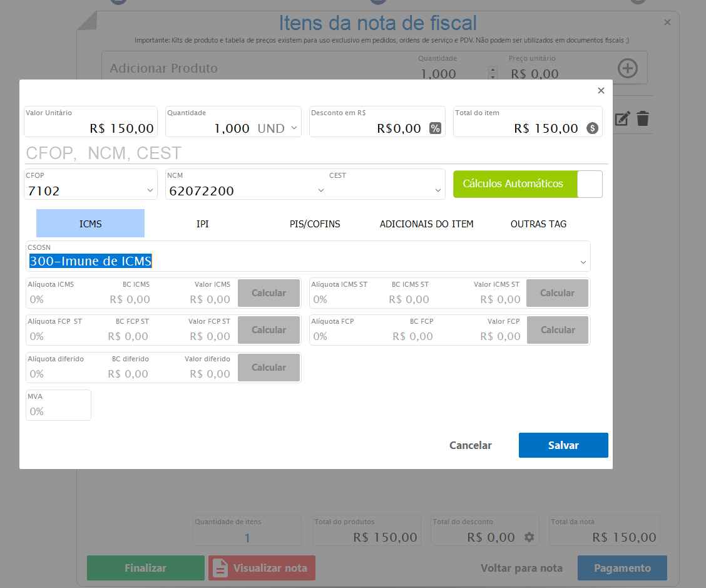Click the plus add product icon
Viewport: 706px width, 588px height.
coord(627,68)
